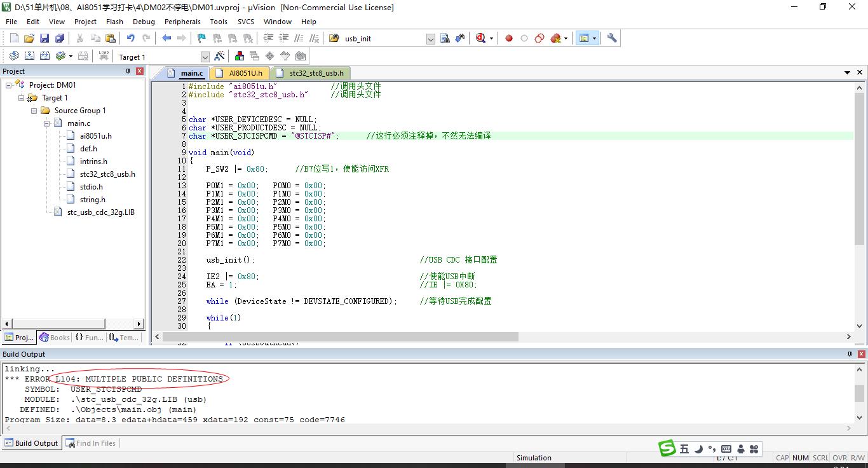Click the Undo arrow icon

130,38
